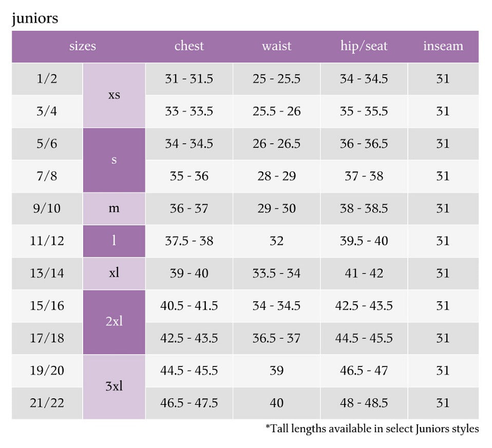Viewport: 492px width, 448px height.
Task: Click the 'juniors' title text
Action: [x=35, y=18]
